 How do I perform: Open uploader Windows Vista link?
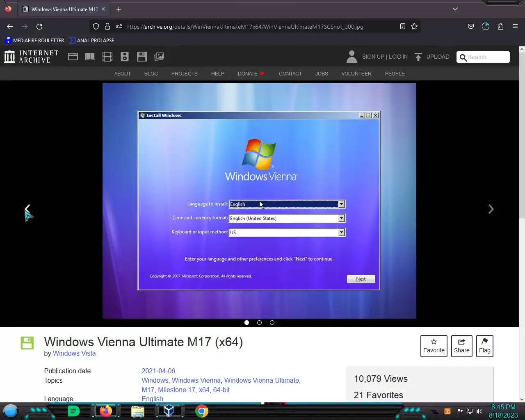click(x=74, y=354)
